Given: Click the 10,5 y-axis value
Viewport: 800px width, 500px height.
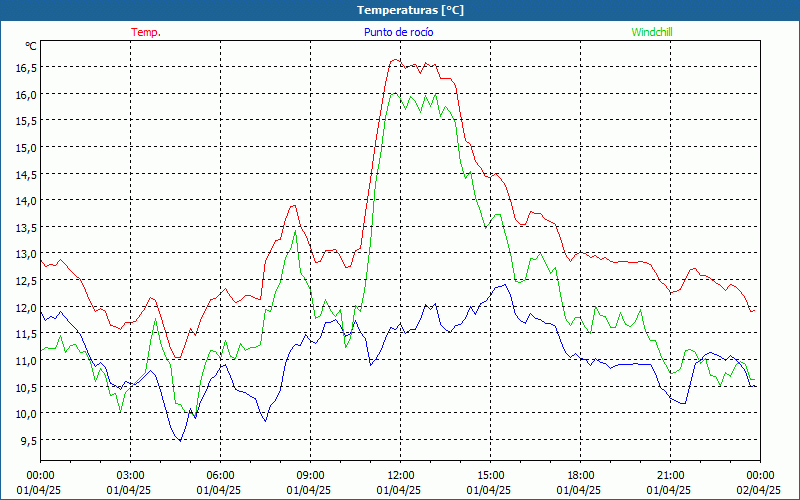Looking at the screenshot, I should coord(26,387).
